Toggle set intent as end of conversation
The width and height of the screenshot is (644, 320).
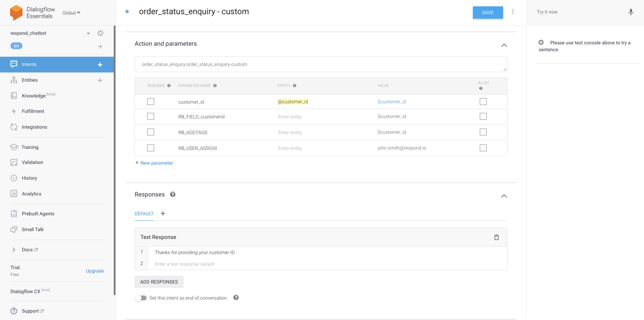tap(141, 298)
